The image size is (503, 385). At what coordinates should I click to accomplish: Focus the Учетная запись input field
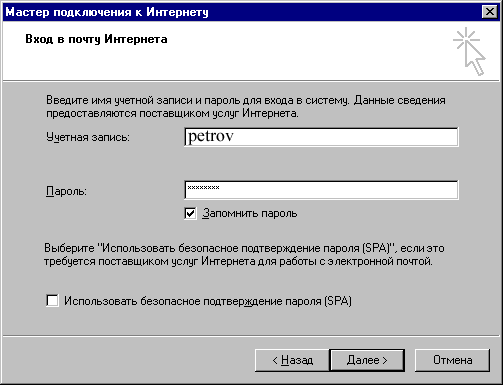click(x=321, y=137)
